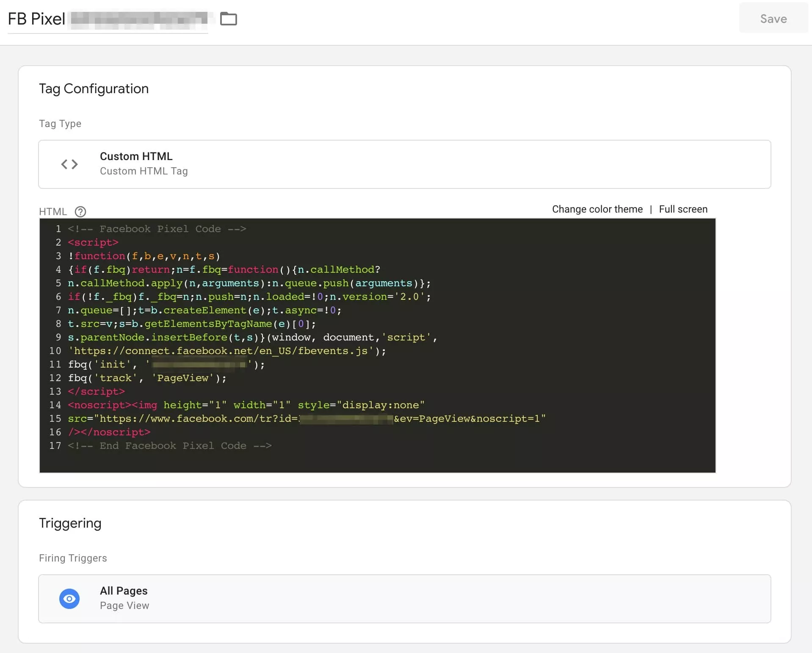This screenshot has width=812, height=653.
Task: Click the n.callMethod.apply code line
Action: pos(249,283)
